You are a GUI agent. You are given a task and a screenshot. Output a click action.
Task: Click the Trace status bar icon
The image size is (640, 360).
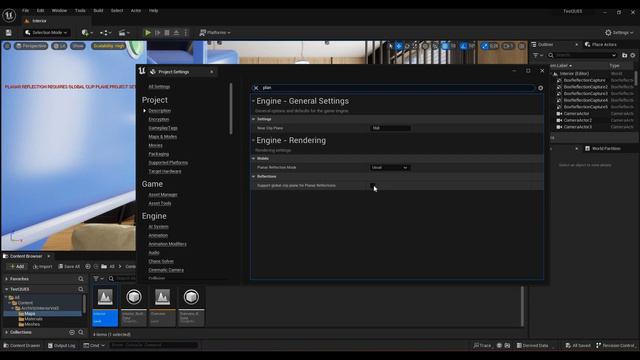tap(482, 345)
